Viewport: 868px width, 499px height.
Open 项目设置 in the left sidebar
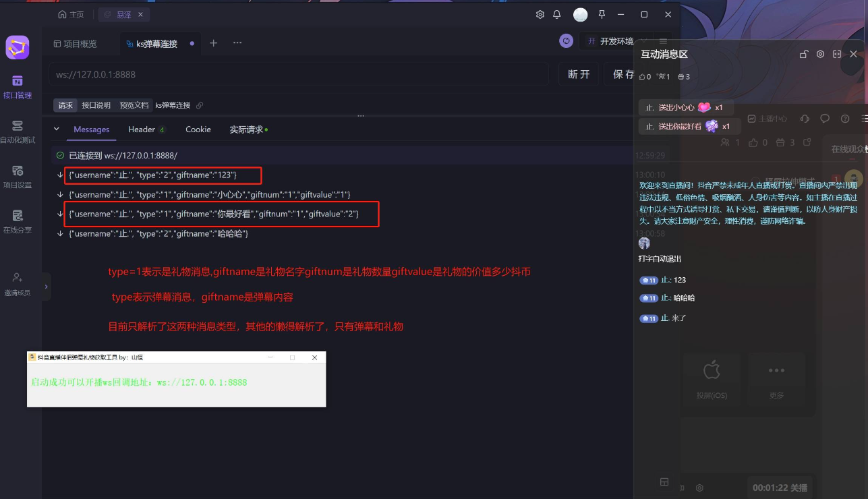click(x=18, y=176)
